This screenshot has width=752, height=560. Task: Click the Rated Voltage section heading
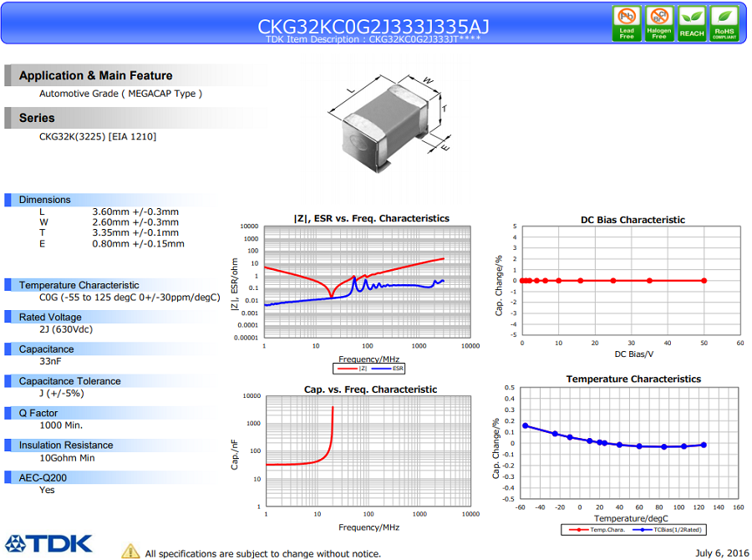50,317
